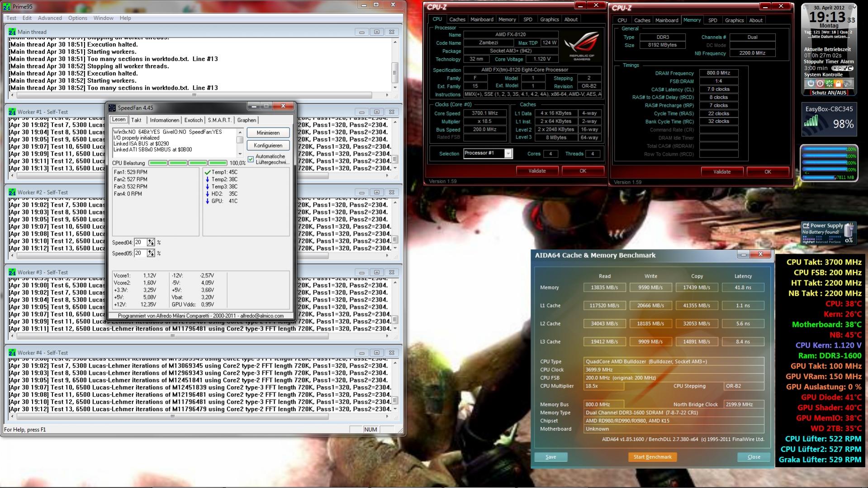Image resolution: width=868 pixels, height=488 pixels.
Task: Click the red shutdown icon in System Kontrolle
Action: pyautogui.click(x=820, y=84)
